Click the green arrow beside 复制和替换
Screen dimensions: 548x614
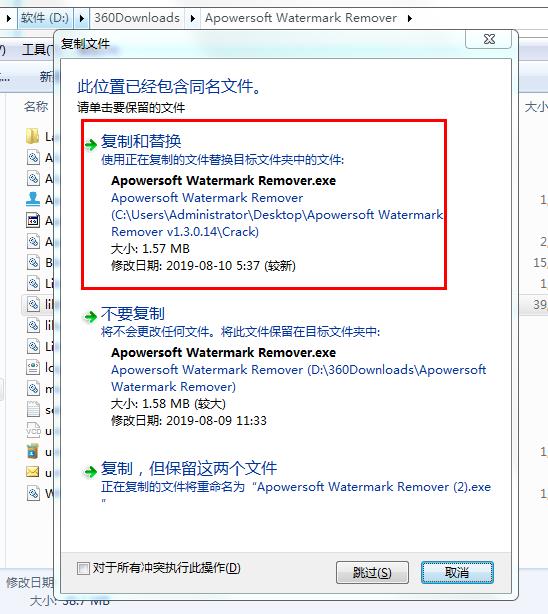point(91,145)
